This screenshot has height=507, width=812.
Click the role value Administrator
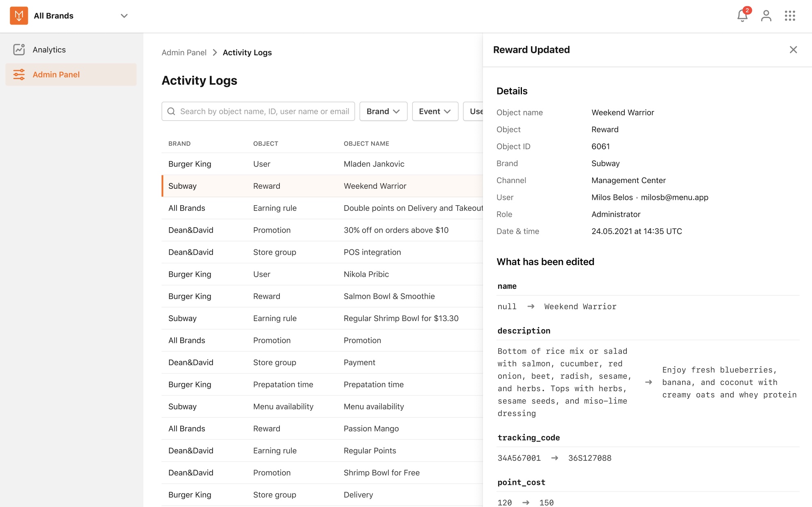(x=616, y=214)
